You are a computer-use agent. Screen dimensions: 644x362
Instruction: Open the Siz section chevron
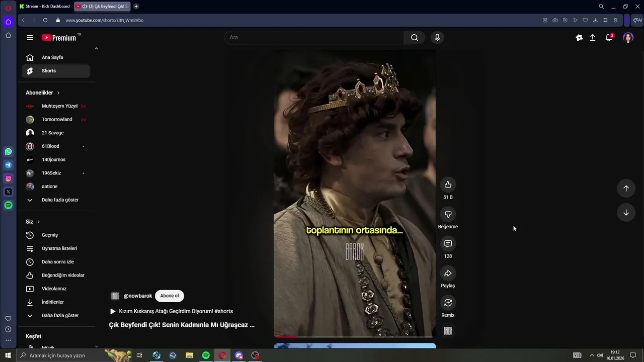coord(38,222)
